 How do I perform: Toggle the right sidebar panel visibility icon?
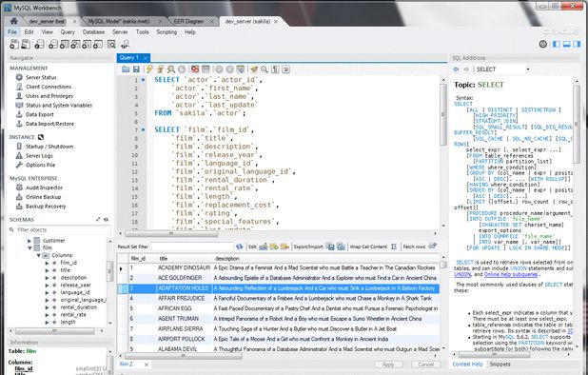click(x=577, y=44)
